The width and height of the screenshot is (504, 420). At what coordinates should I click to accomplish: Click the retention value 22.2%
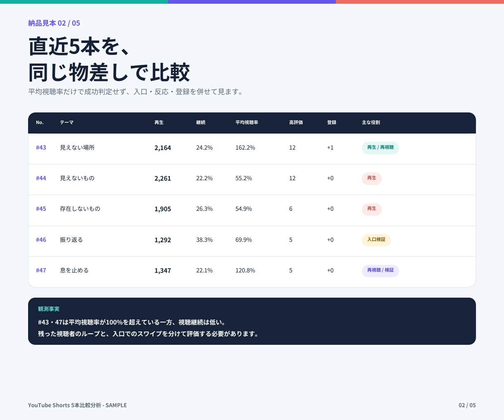tap(204, 178)
